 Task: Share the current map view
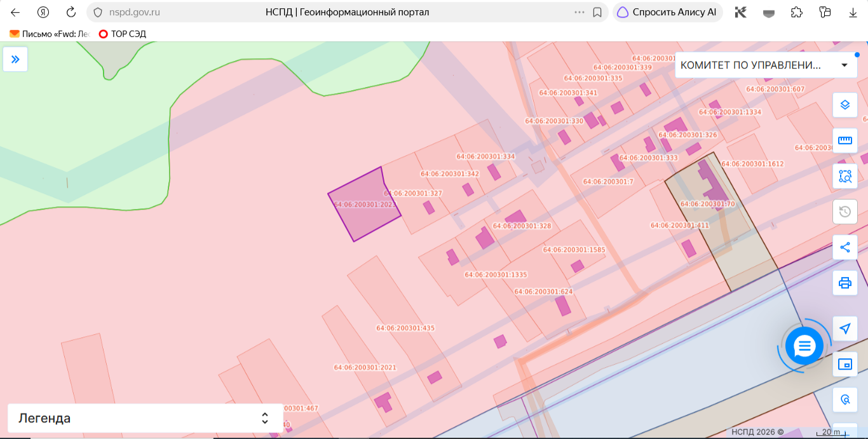pyautogui.click(x=844, y=247)
